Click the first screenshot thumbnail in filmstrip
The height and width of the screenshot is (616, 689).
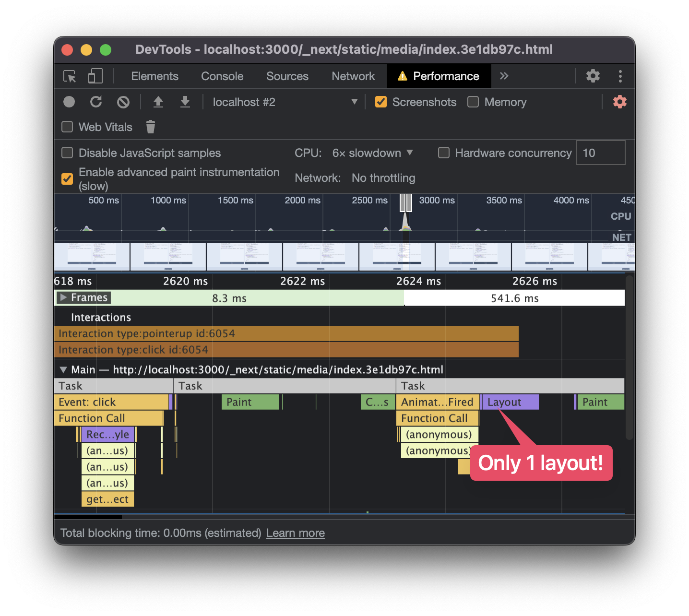point(92,257)
